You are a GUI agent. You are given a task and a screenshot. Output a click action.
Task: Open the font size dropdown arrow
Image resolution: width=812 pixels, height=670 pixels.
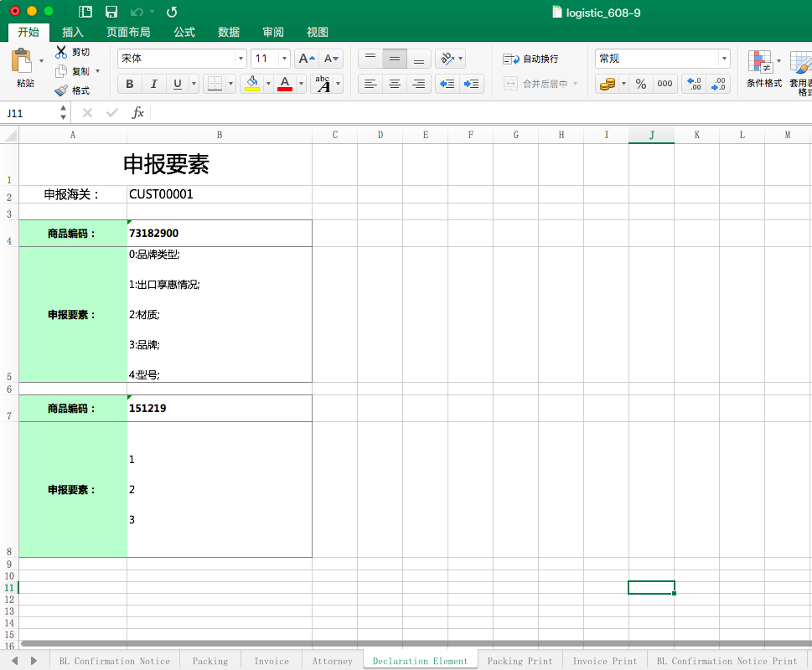coord(284,59)
